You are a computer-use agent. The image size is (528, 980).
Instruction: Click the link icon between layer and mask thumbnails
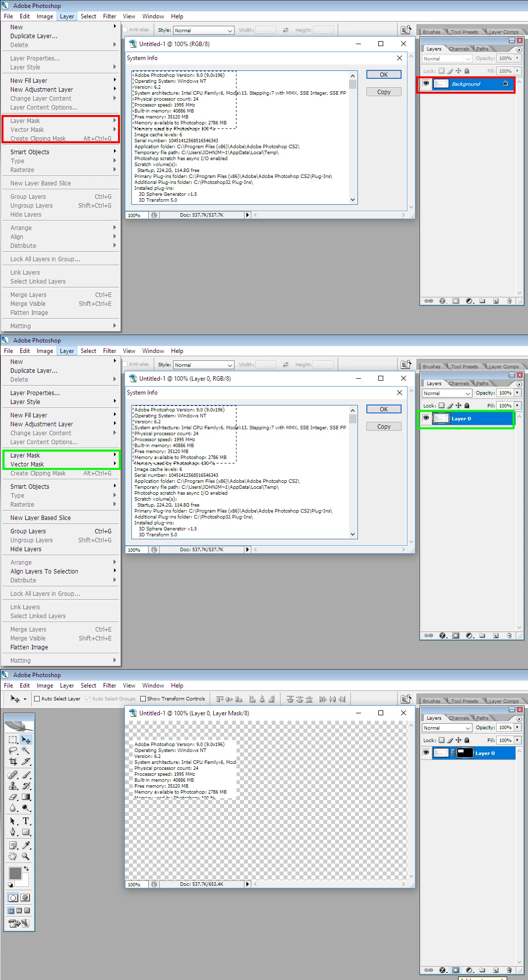[x=453, y=753]
